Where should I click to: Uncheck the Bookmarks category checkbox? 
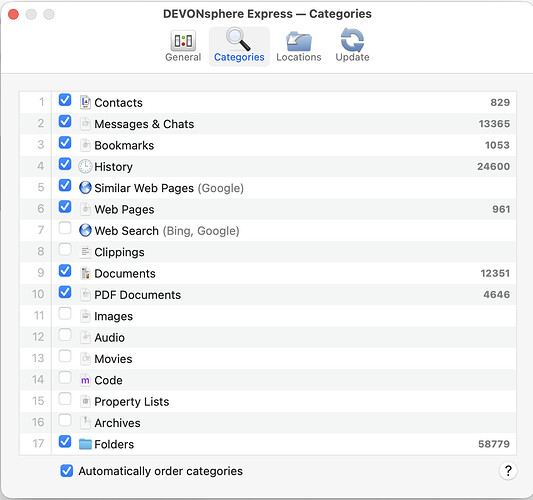[65, 143]
